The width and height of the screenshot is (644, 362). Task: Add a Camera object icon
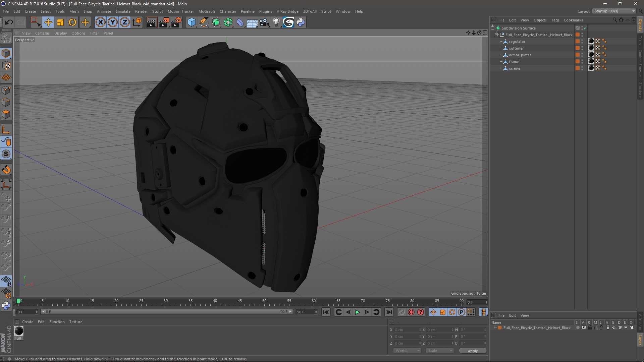coord(264,22)
